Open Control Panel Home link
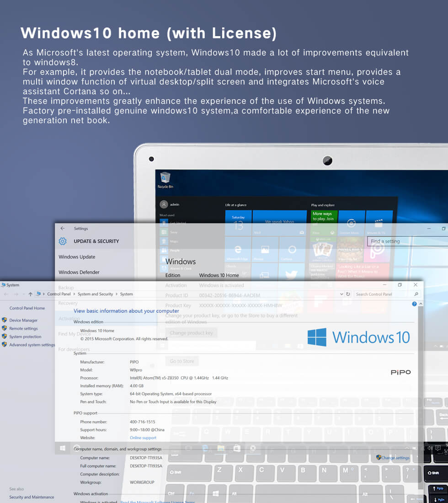This screenshot has width=448, height=503. (27, 308)
